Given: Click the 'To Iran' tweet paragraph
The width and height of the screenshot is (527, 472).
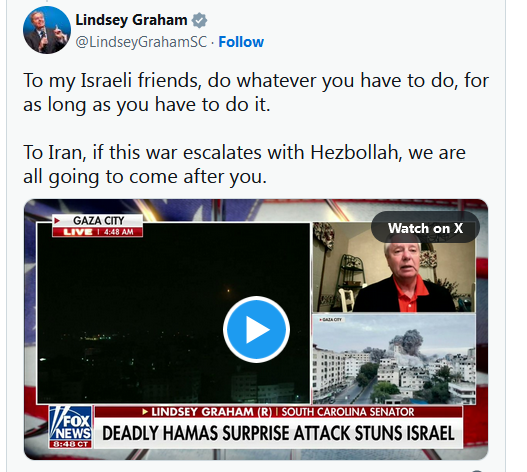Looking at the screenshot, I should coord(244,164).
